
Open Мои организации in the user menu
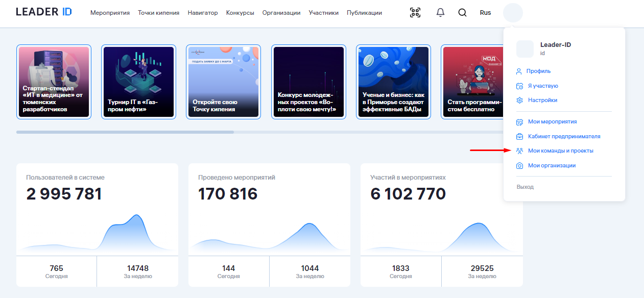click(552, 166)
